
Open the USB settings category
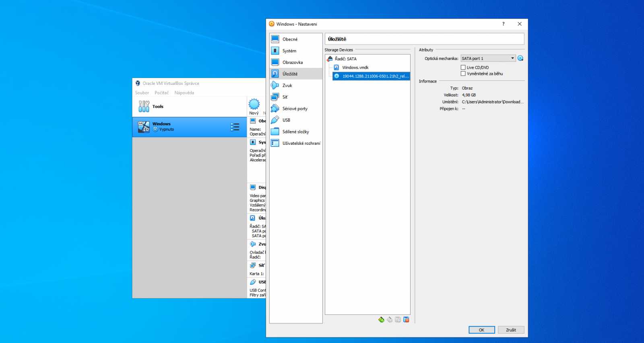pos(296,120)
